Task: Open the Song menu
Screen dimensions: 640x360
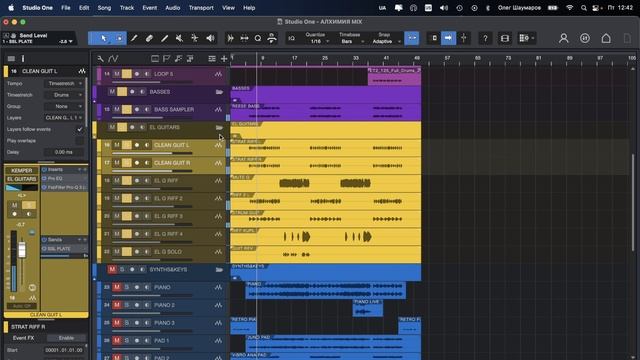Action: (104, 8)
